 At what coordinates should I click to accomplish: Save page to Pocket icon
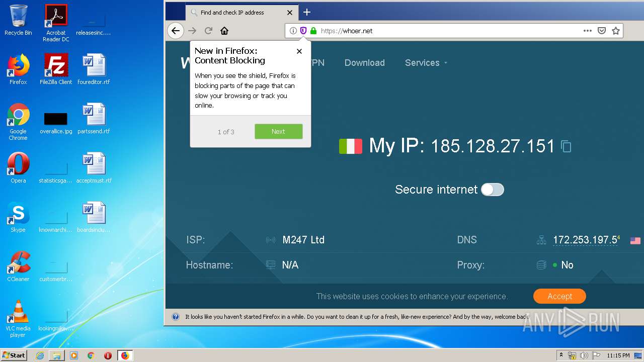(x=601, y=31)
